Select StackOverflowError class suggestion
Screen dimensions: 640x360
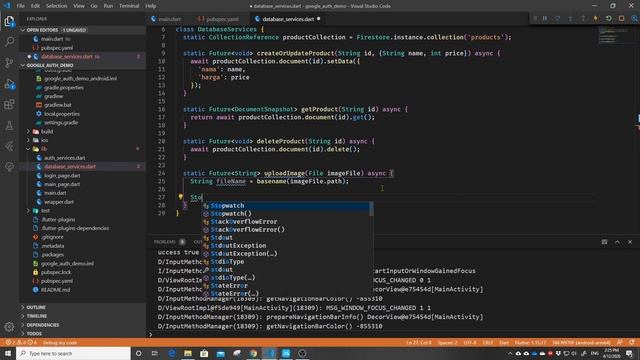[287, 222]
